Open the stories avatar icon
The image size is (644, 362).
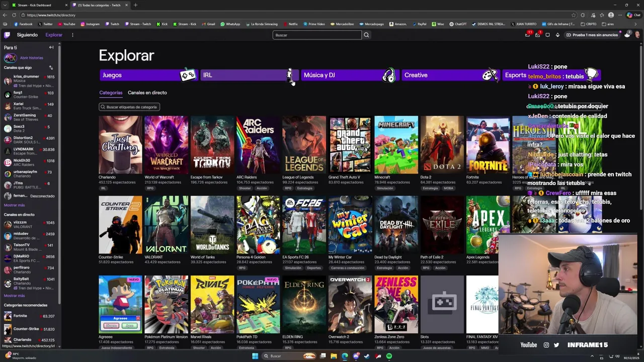[x=10, y=58]
